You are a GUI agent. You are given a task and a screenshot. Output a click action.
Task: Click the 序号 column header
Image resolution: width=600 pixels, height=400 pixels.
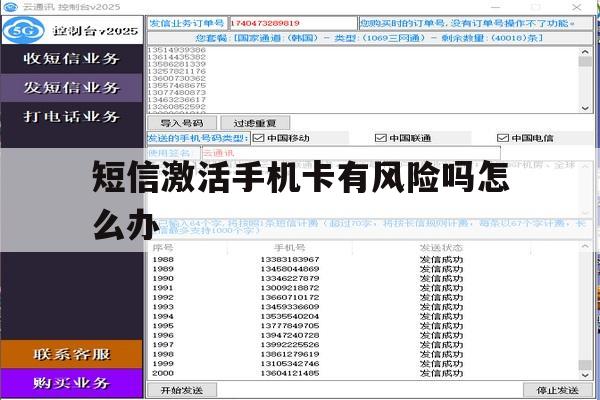pyautogui.click(x=163, y=248)
